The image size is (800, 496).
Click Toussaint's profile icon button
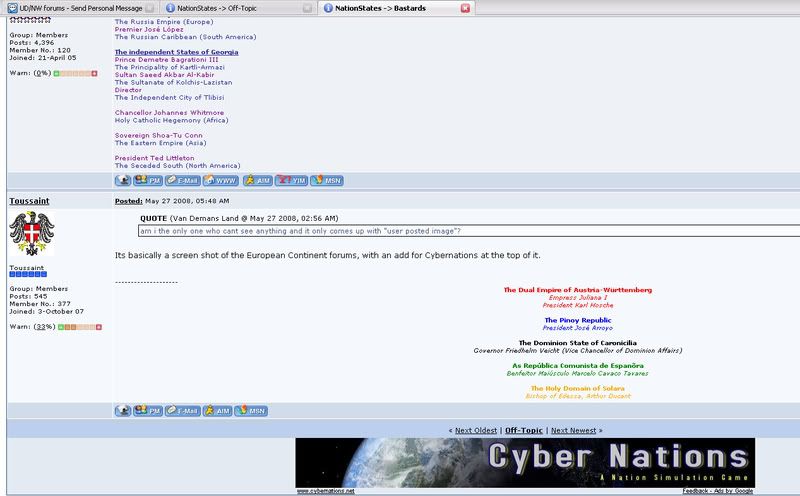(125, 410)
